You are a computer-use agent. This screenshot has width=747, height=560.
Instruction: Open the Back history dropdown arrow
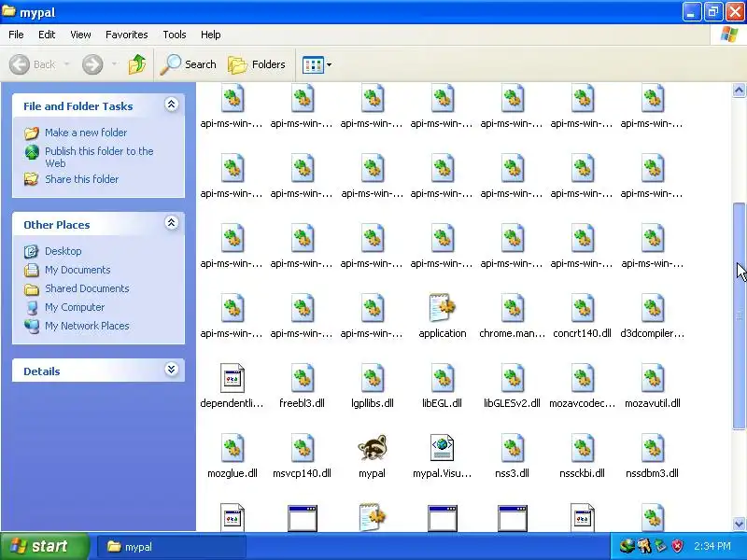[x=66, y=64]
